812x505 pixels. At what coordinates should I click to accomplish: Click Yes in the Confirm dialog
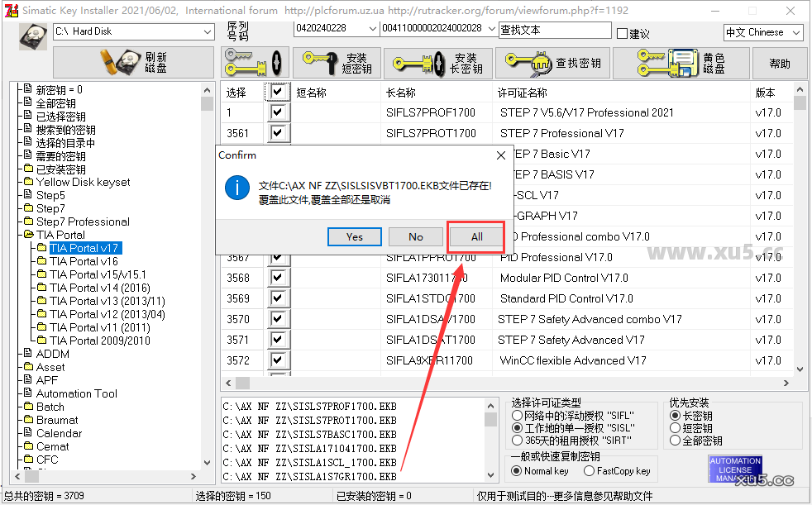[354, 237]
